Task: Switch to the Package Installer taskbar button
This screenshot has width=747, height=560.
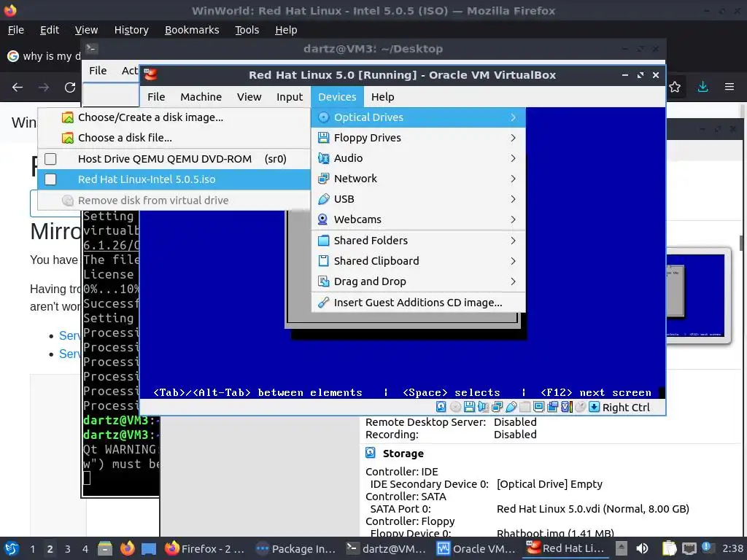Action: pyautogui.click(x=295, y=548)
